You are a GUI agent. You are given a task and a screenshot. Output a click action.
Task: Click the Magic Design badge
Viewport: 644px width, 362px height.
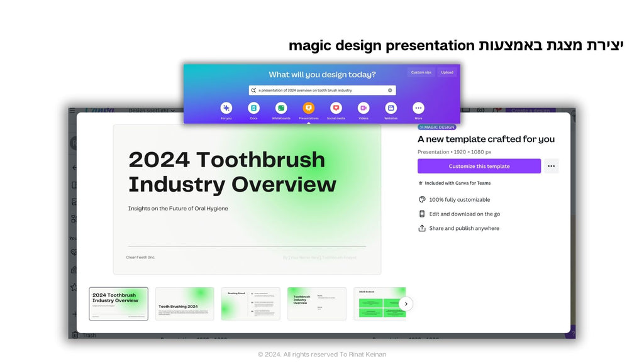tap(437, 127)
